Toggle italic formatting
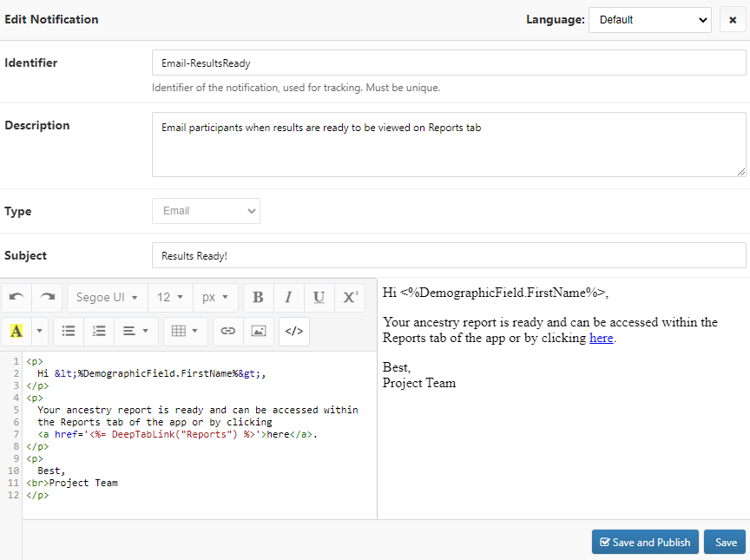Image resolution: width=750 pixels, height=560 pixels. click(288, 297)
